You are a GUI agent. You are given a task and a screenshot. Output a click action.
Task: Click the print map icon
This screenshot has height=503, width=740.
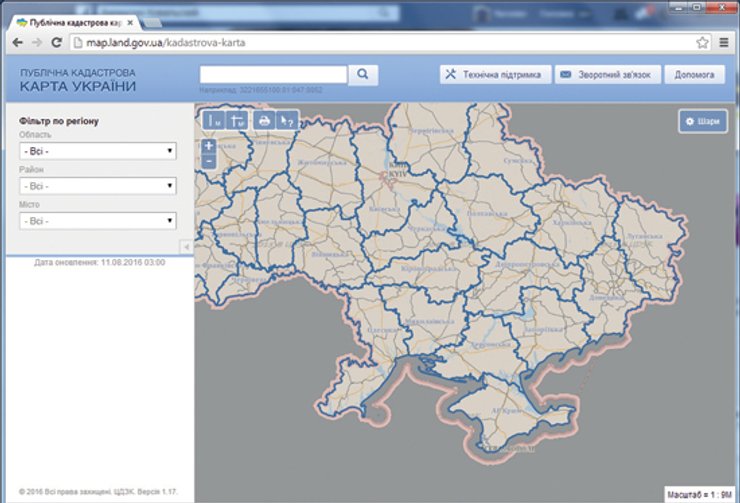point(264,121)
